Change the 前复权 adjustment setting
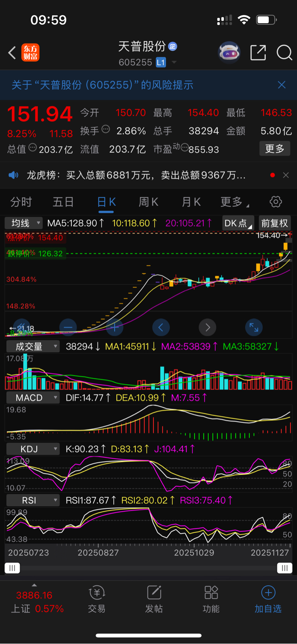297x644 pixels. tap(275, 223)
